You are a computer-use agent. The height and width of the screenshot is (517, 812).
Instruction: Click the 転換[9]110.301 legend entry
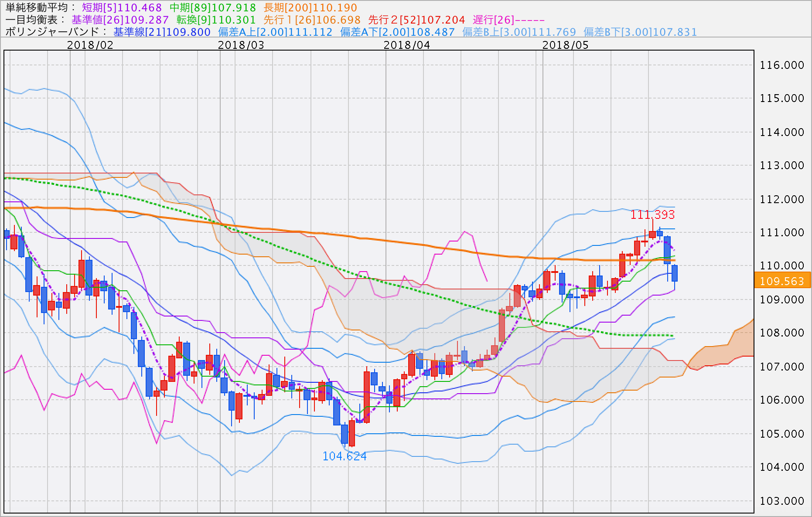tap(216, 20)
